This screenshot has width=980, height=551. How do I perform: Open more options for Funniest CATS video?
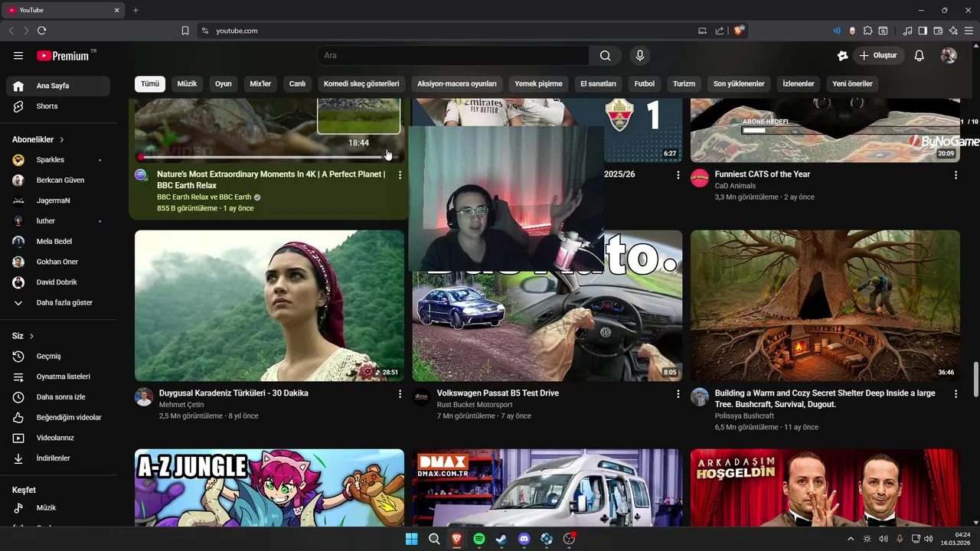[955, 175]
